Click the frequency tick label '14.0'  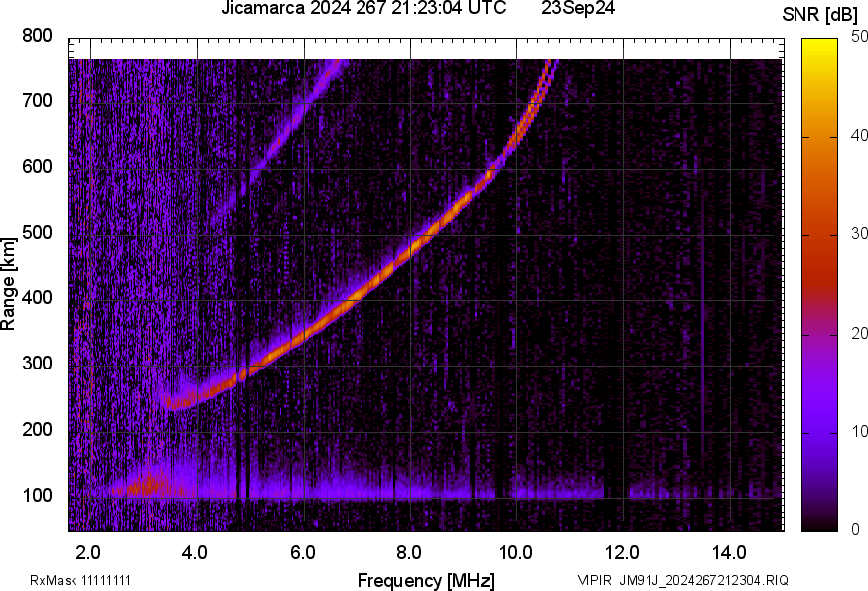pos(729,552)
